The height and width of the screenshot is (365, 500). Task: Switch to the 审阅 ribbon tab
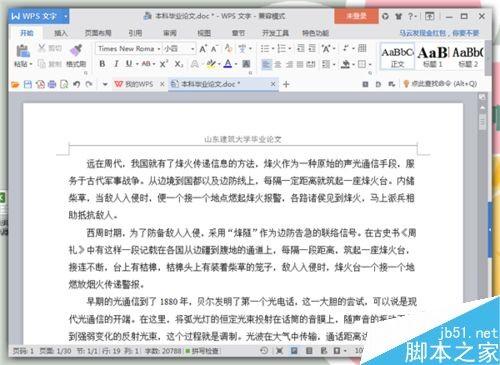click(x=170, y=33)
